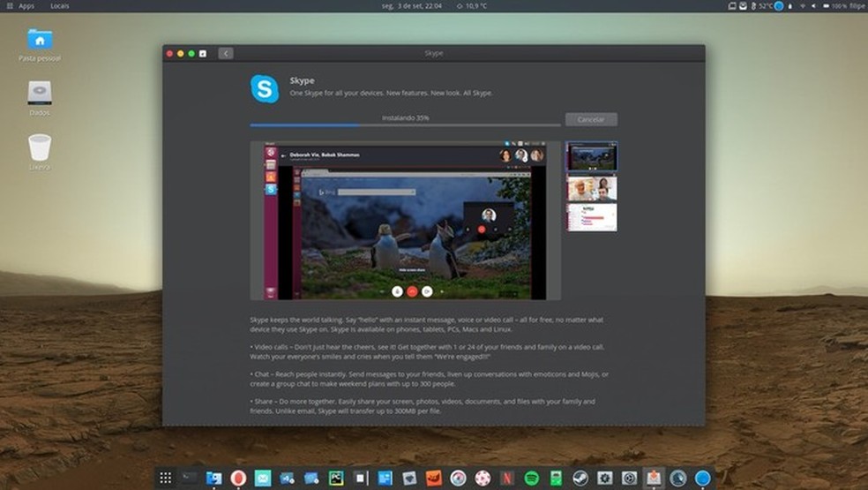
Task: Click the Skype title heading text
Action: point(302,80)
